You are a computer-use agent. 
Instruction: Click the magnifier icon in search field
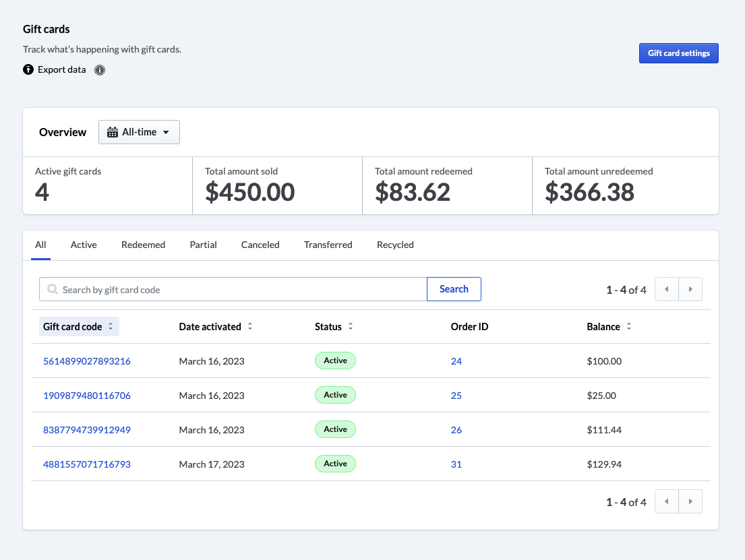(52, 290)
